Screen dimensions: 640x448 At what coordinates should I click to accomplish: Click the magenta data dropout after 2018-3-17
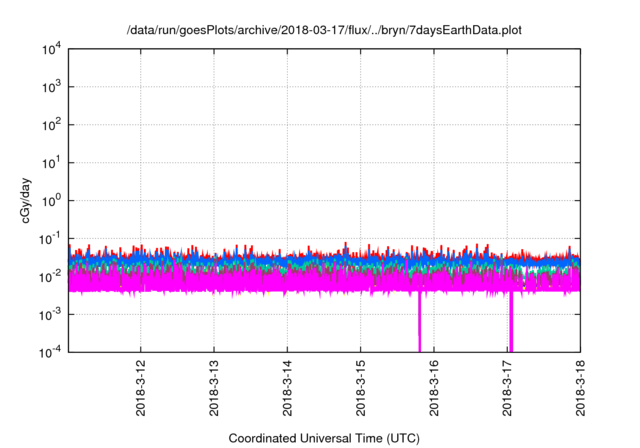(511, 322)
